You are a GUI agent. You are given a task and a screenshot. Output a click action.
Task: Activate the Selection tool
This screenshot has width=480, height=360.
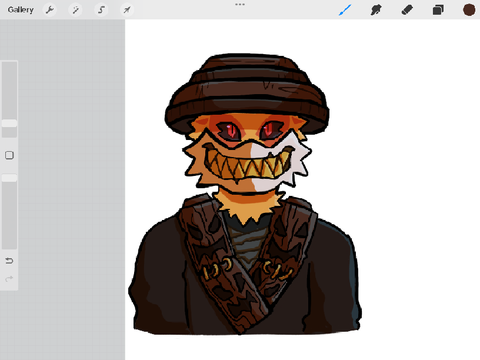pyautogui.click(x=101, y=10)
